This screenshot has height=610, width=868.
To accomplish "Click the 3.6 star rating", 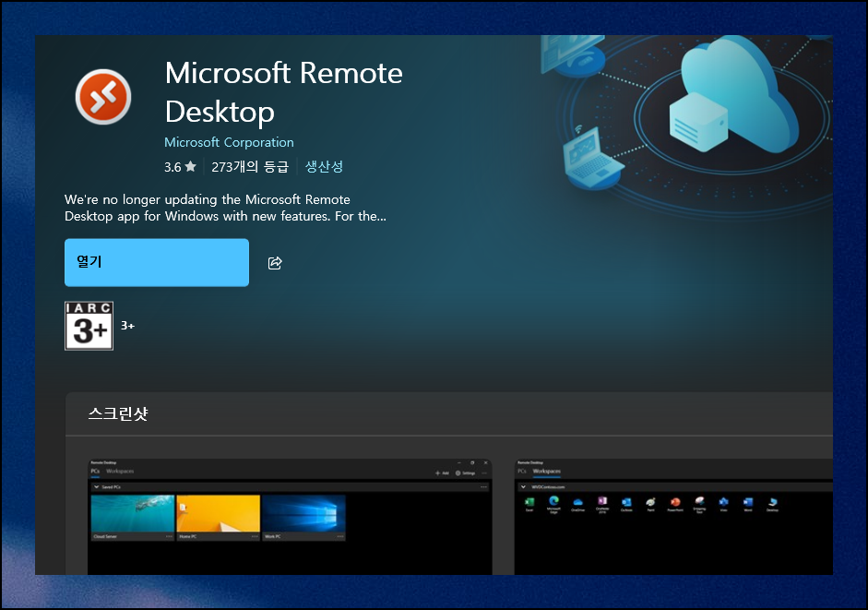I will pyautogui.click(x=180, y=167).
